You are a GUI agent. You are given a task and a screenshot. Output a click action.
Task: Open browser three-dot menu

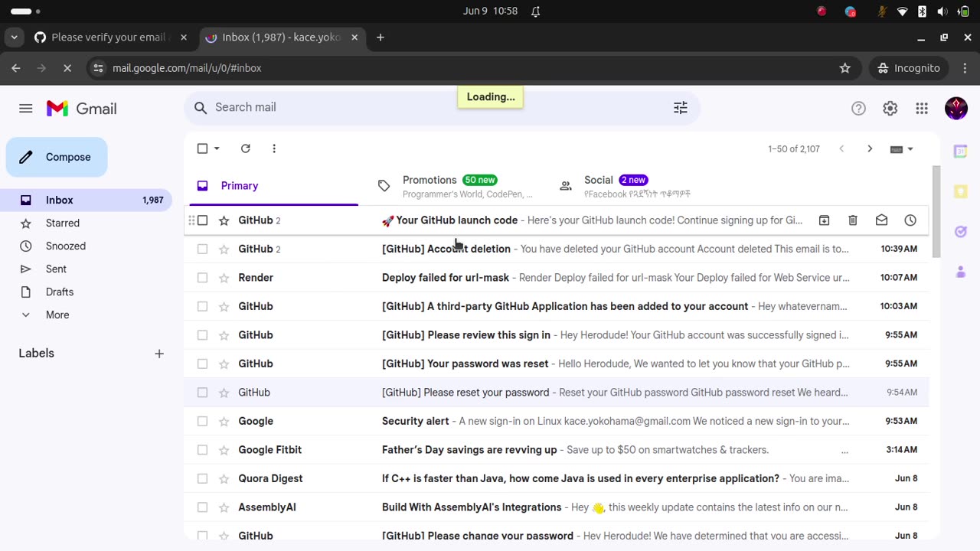(x=964, y=68)
